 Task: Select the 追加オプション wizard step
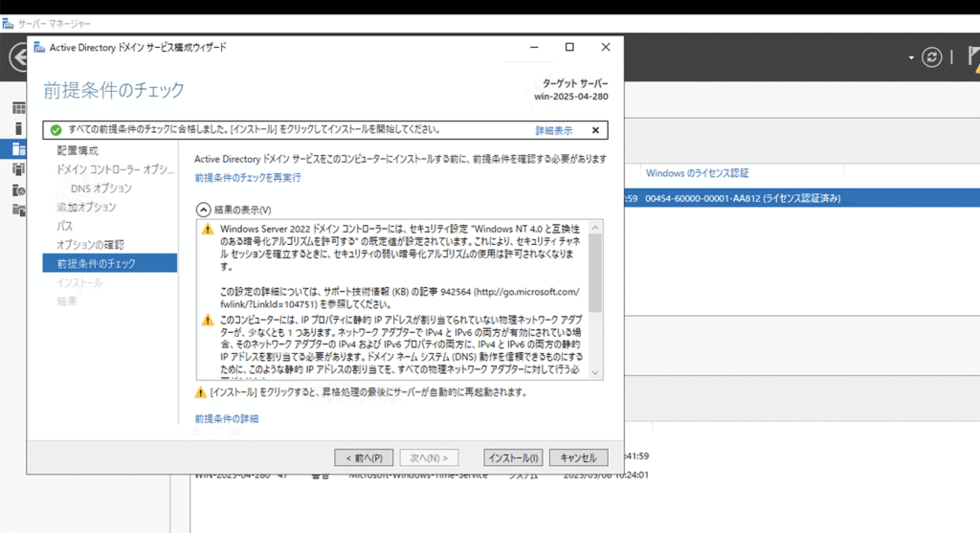(86, 207)
